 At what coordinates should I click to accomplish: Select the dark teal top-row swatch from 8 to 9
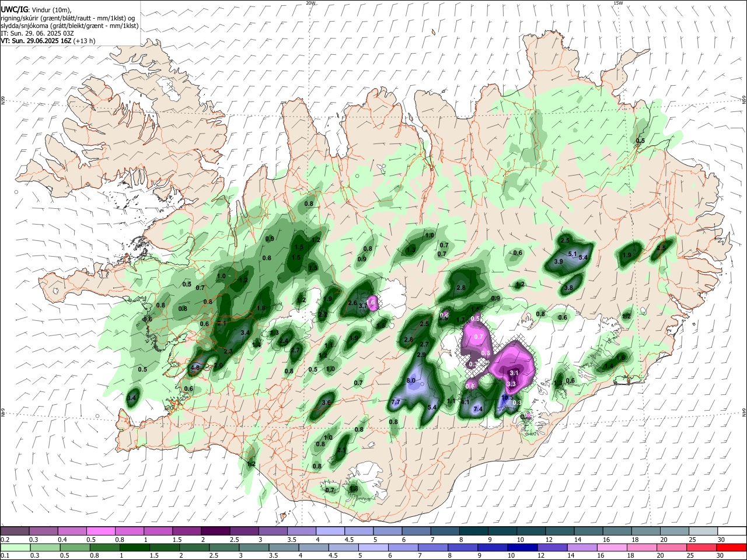(x=473, y=531)
